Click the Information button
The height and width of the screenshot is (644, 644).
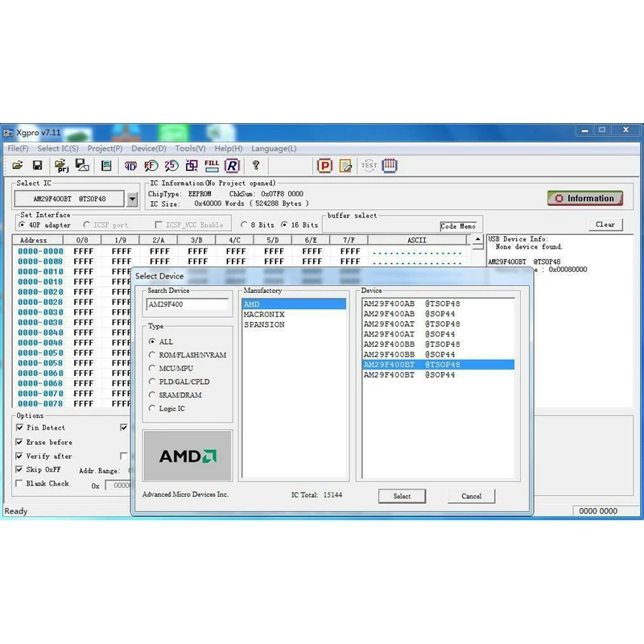pos(585,198)
